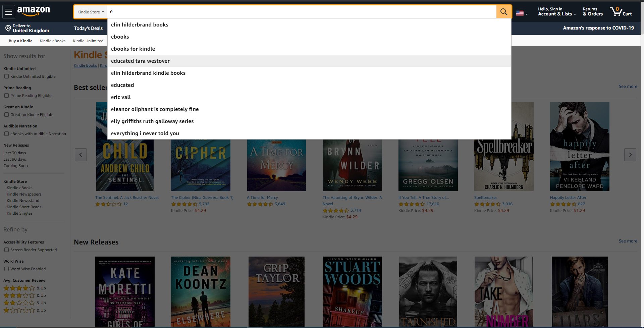Open The Haunting of Brynn Wilder link
The width and height of the screenshot is (644, 328).
tap(352, 201)
